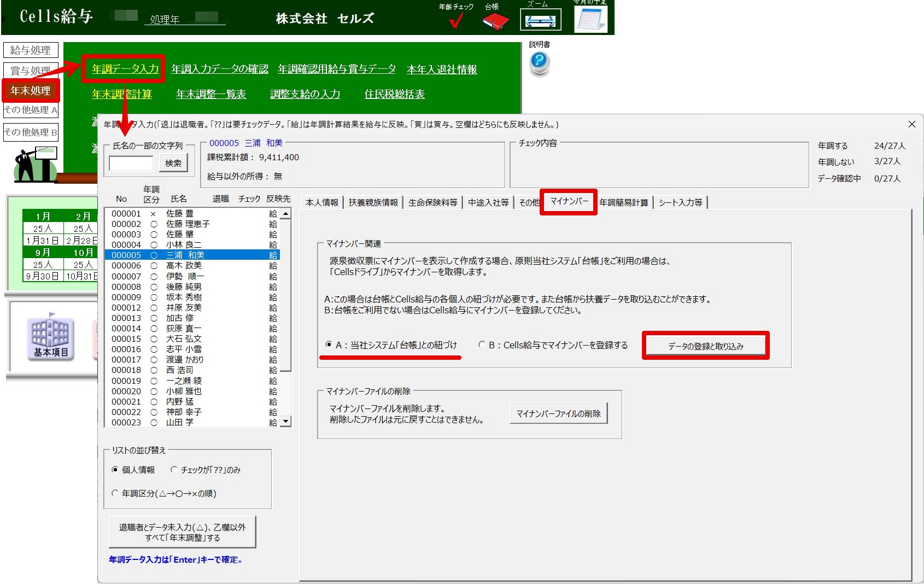The image size is (924, 584).
Task: Select option A 当社システム「台帳」との紐づけ
Action: click(329, 344)
